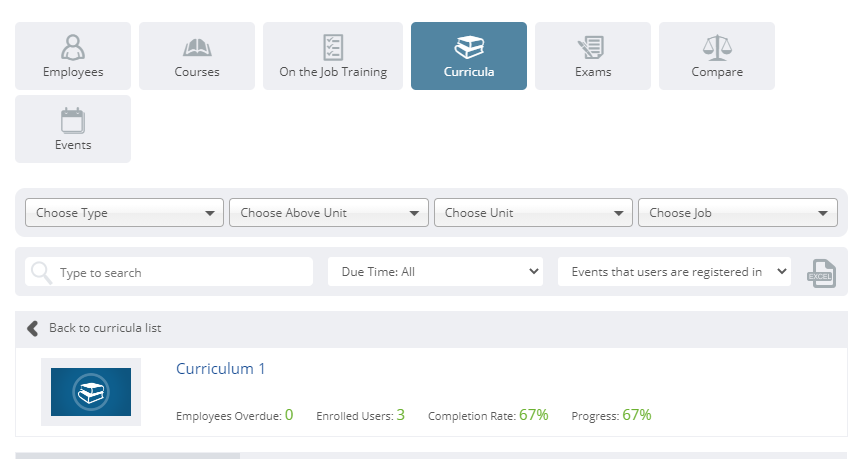858x459 pixels.
Task: Open the Courses book icon
Action: pos(197,48)
